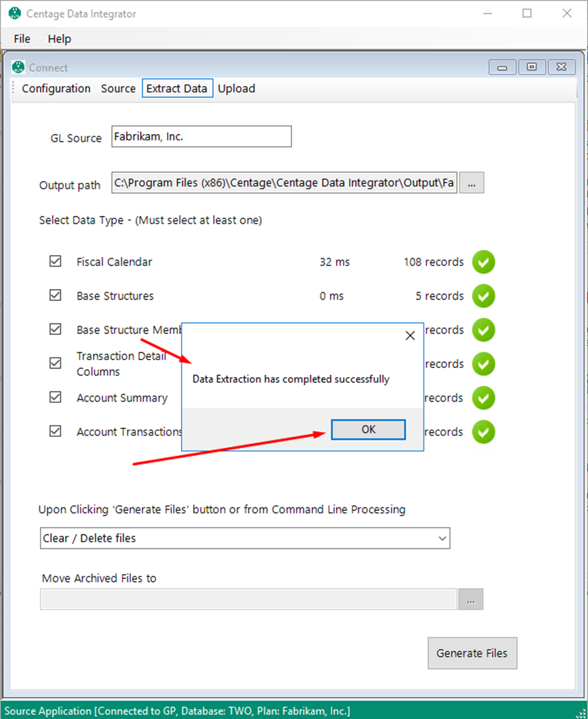Click green checkmark for Fiscal Calendar
Screen dimensions: 588x719
coord(484,262)
